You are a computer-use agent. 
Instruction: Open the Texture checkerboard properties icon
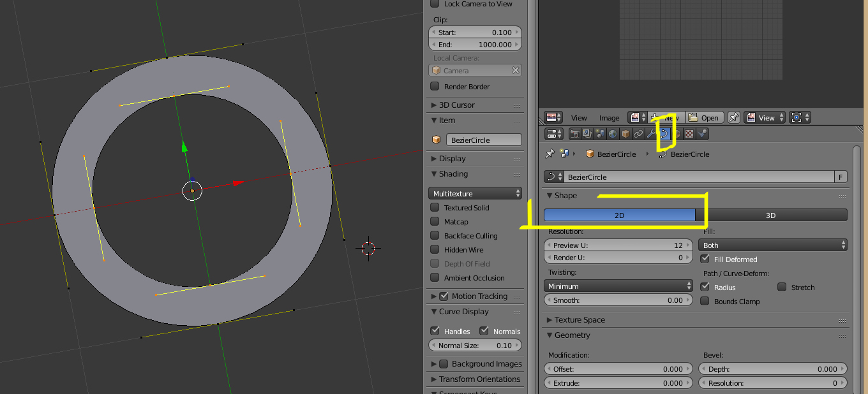coord(689,134)
